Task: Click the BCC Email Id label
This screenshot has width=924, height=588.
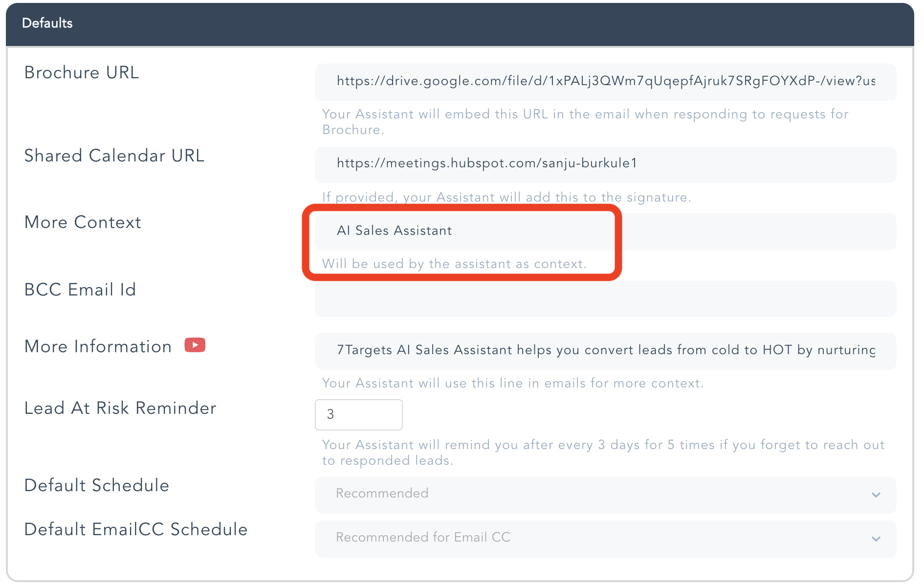Action: [80, 290]
